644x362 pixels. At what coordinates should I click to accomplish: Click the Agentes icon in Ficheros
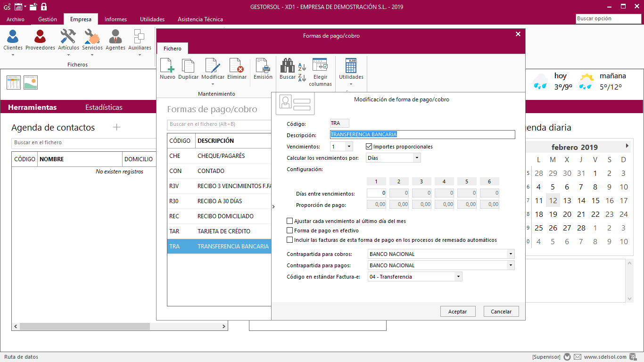click(x=115, y=40)
